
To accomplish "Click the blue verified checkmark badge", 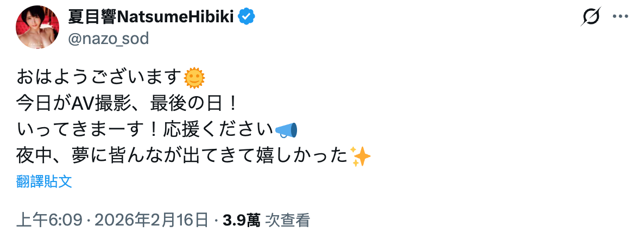I will 248,17.
